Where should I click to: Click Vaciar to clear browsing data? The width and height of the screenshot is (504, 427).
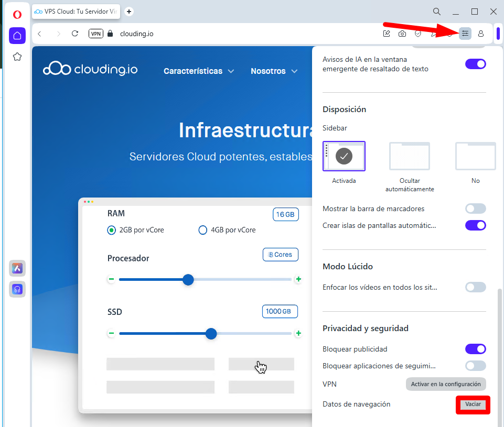473,404
